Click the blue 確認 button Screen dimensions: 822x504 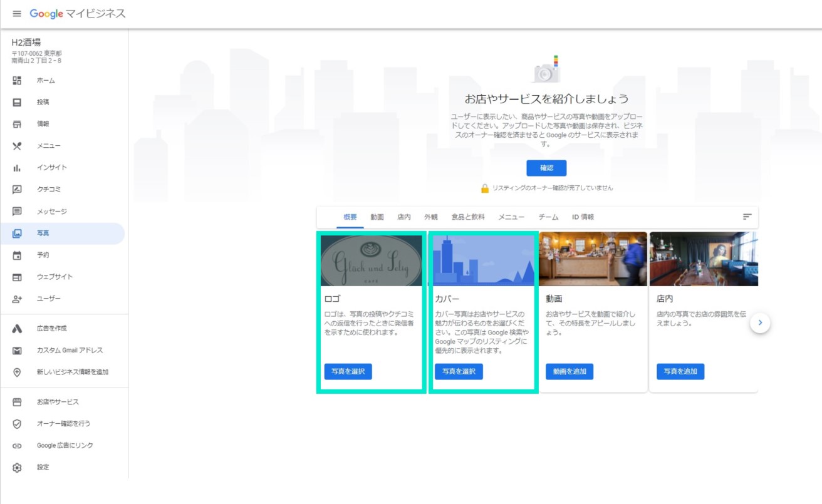[x=546, y=168]
